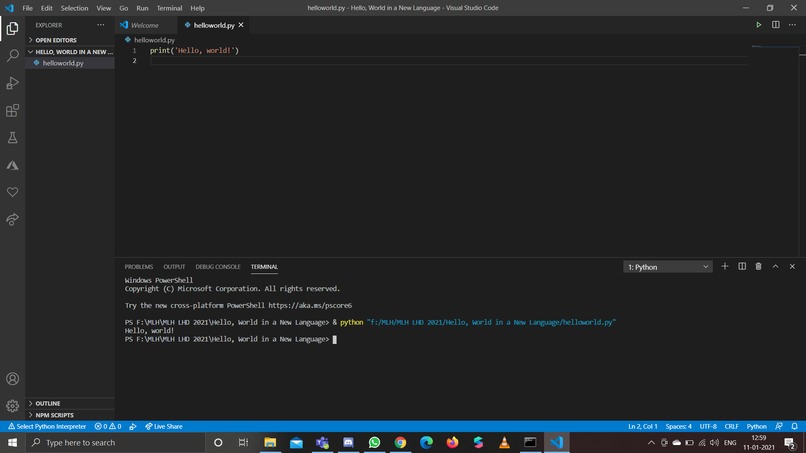This screenshot has height=453, width=806.
Task: Open the Manage gear icon
Action: [12, 406]
